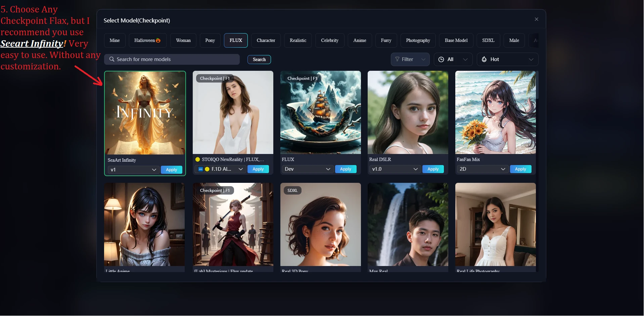Click the search magnifier icon
644x316 pixels.
tap(112, 59)
